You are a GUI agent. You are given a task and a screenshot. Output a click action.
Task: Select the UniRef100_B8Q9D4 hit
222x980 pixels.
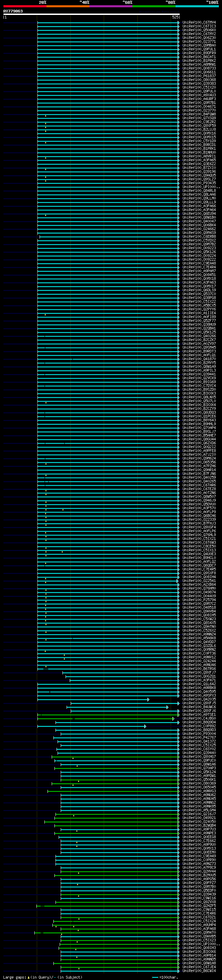(199, 722)
